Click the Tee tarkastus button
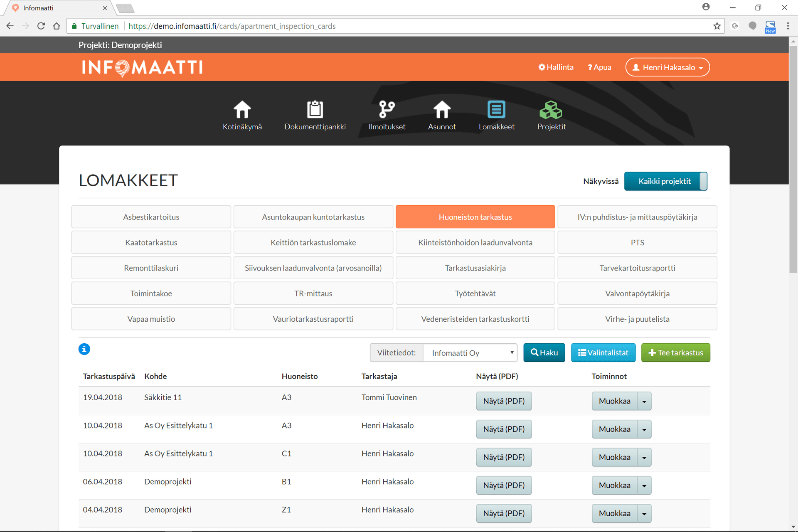 pyautogui.click(x=675, y=353)
